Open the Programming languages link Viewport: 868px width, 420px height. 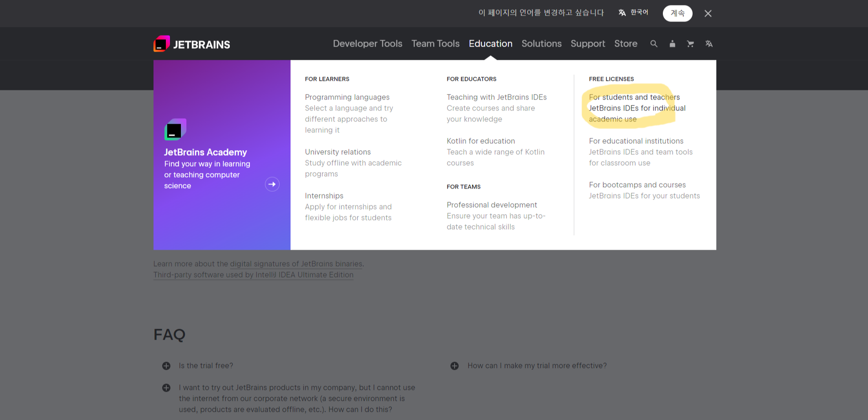347,97
